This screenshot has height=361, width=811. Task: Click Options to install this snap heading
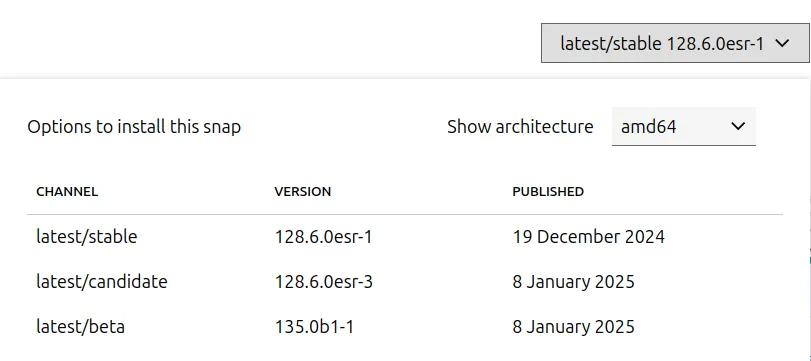[134, 127]
